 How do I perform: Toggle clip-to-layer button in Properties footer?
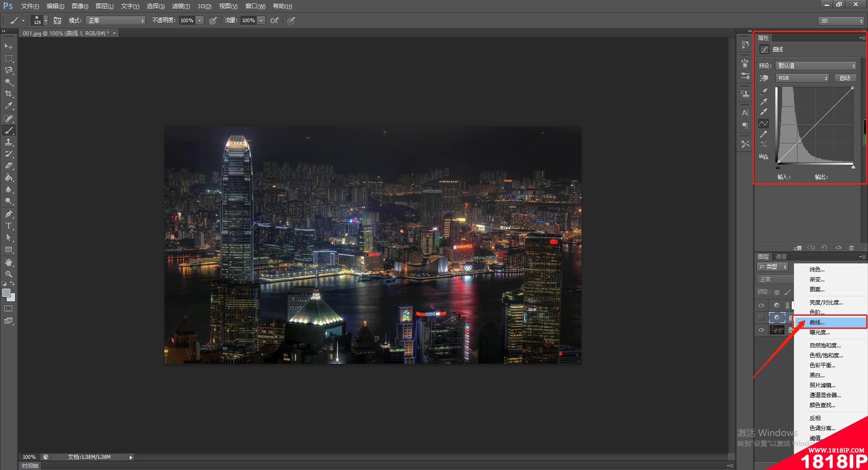coord(798,248)
